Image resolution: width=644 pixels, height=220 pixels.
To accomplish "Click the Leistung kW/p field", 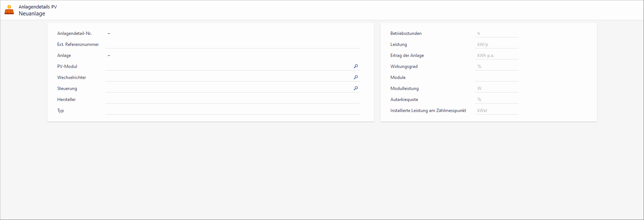I will pos(496,44).
